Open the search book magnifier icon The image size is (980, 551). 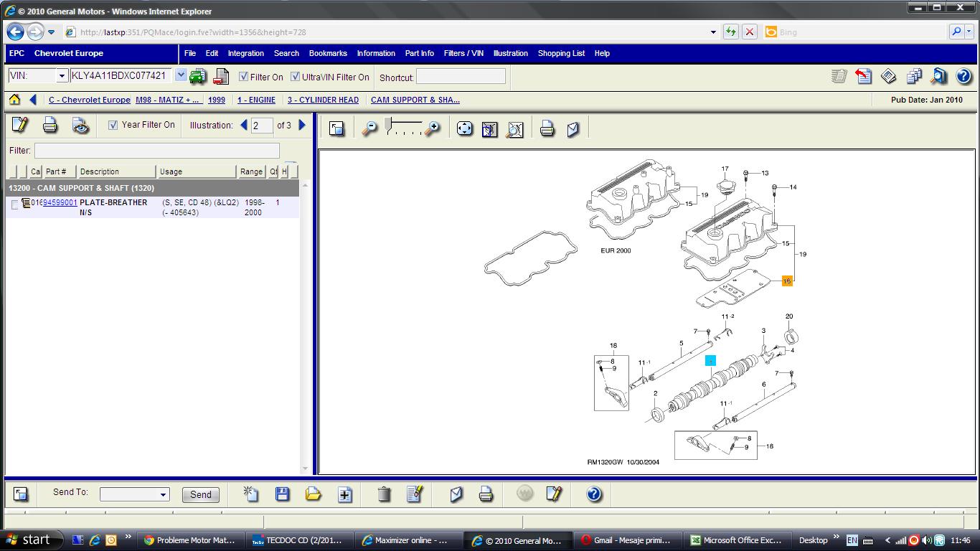click(939, 76)
